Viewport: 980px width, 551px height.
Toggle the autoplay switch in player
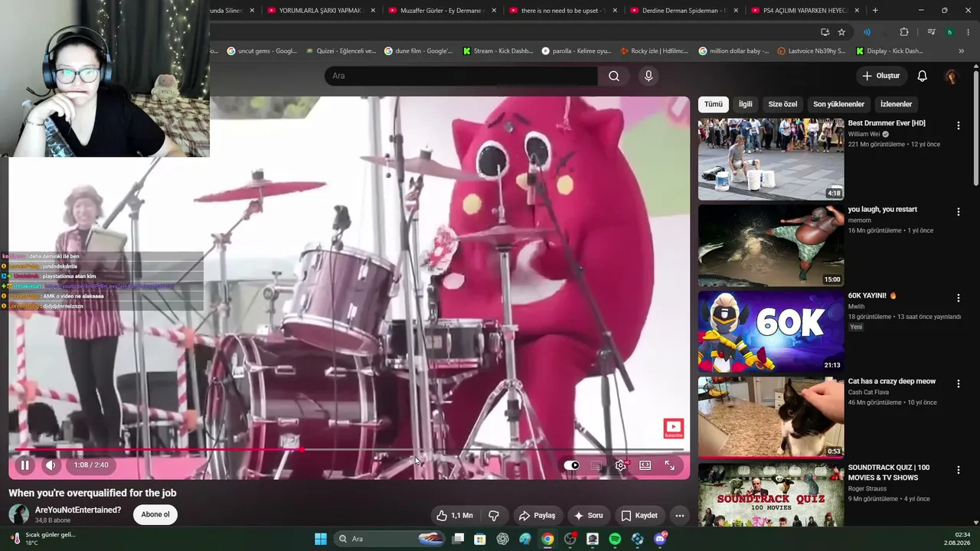point(572,465)
